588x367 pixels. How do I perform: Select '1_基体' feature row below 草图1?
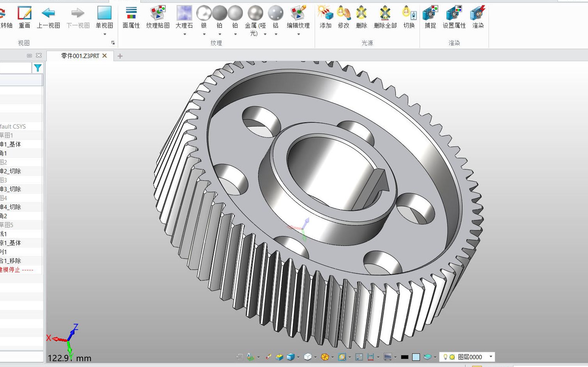pos(21,144)
